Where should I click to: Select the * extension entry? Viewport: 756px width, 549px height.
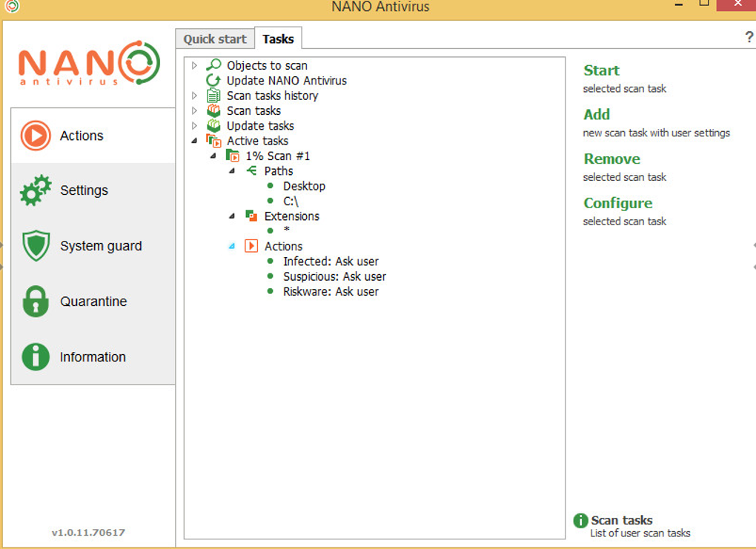286,230
